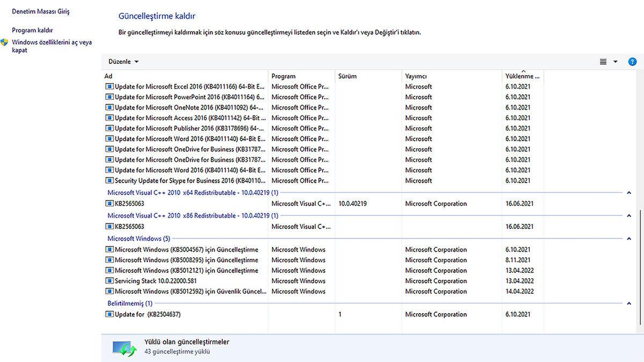This screenshot has width=644, height=362.
Task: Select the KB2565063 update icon
Action: click(109, 204)
